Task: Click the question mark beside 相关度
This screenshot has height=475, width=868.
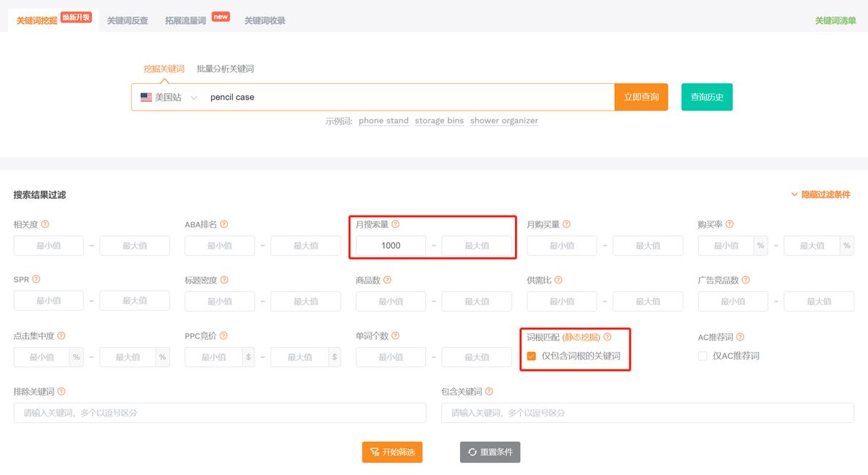Action: click(x=46, y=224)
